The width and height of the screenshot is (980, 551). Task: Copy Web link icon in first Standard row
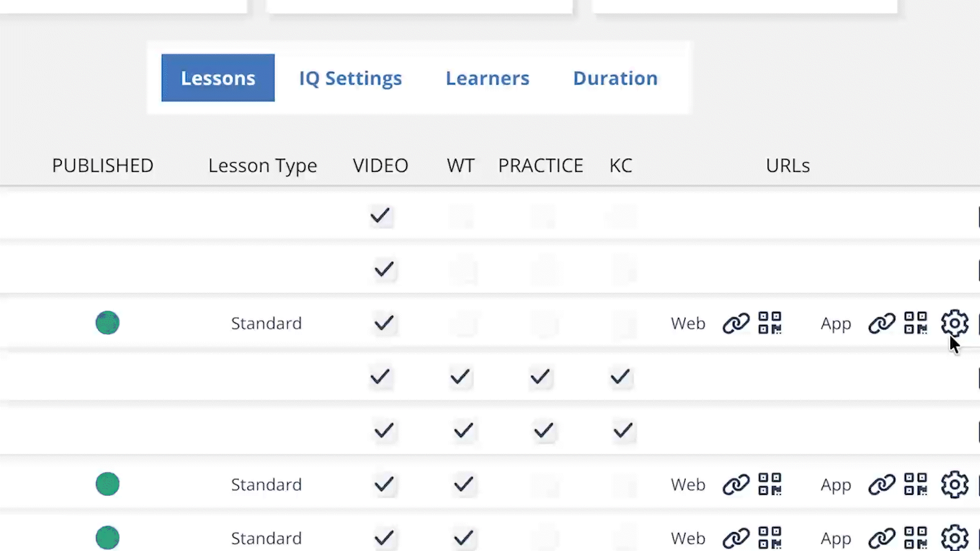click(x=736, y=323)
